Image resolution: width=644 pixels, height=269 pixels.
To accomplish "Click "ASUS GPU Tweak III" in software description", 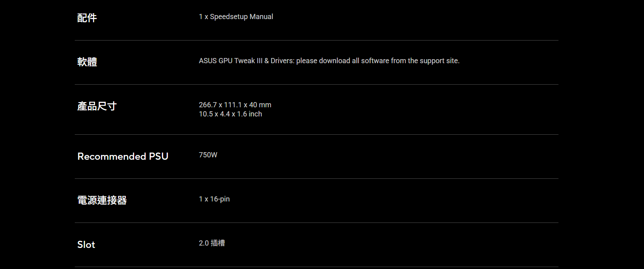I will tap(231, 61).
